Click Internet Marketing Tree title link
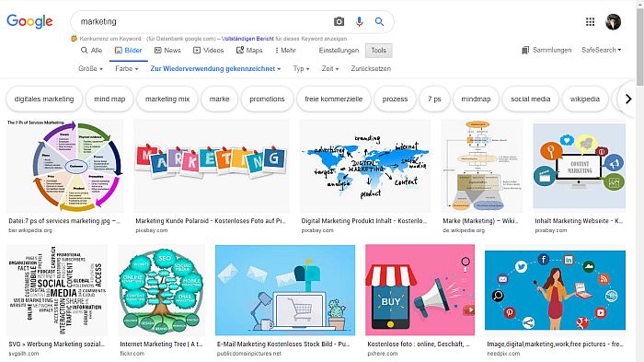 (161, 344)
